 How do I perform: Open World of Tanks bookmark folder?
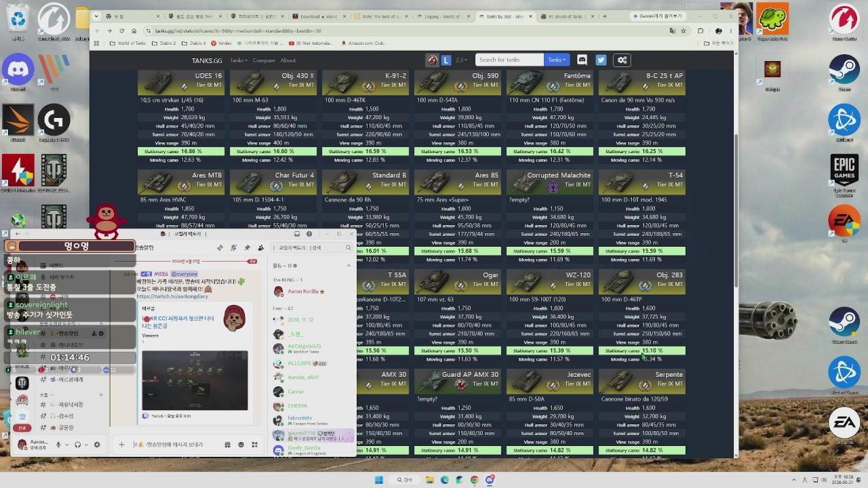pyautogui.click(x=127, y=43)
